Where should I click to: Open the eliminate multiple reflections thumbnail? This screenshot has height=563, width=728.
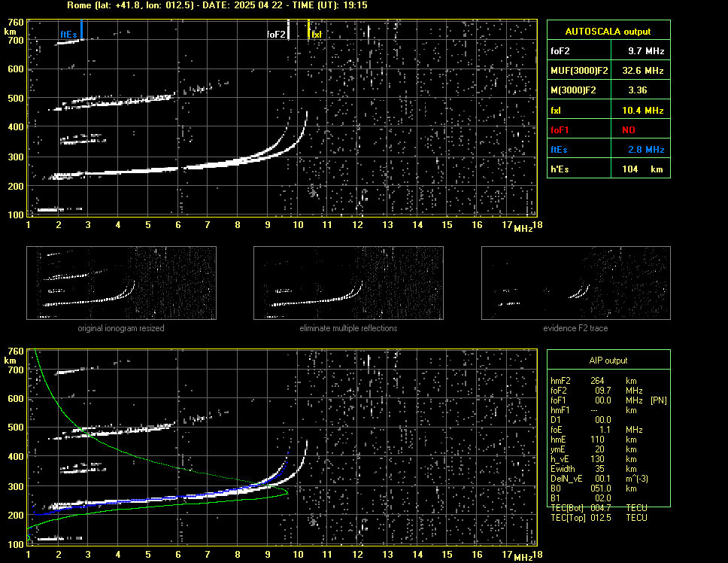click(x=348, y=283)
